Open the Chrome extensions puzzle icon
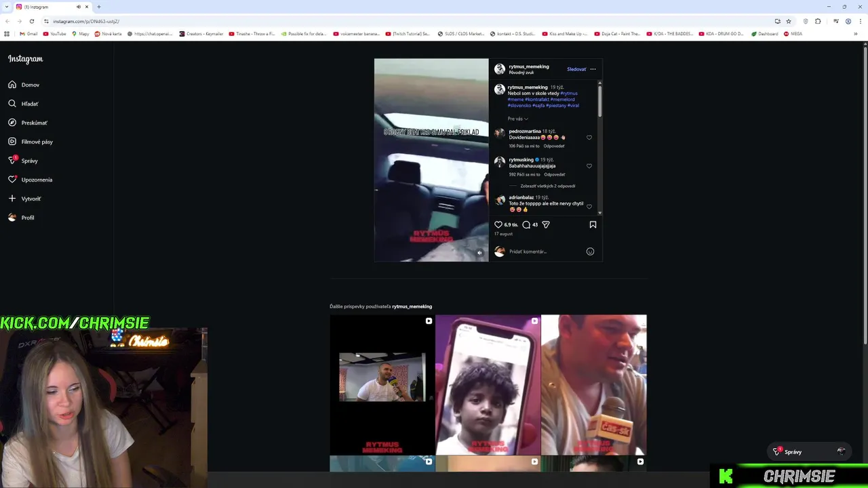 click(818, 21)
